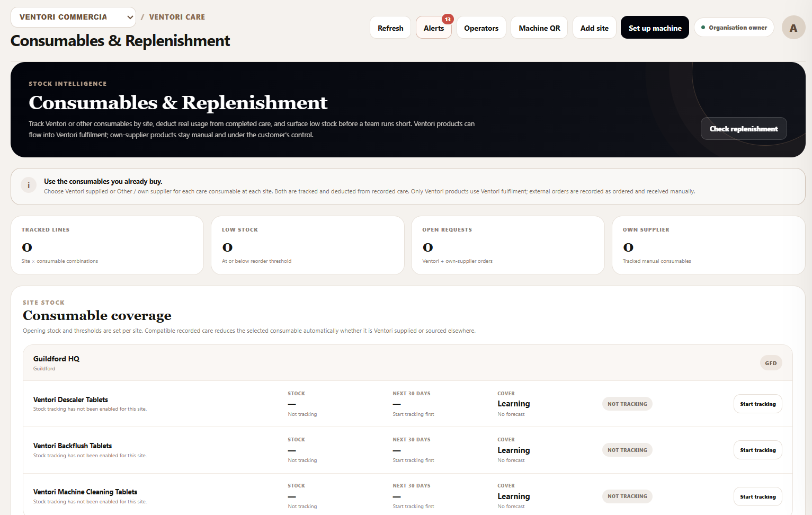Select the Low Stock summary card
The height and width of the screenshot is (515, 812).
(x=308, y=245)
